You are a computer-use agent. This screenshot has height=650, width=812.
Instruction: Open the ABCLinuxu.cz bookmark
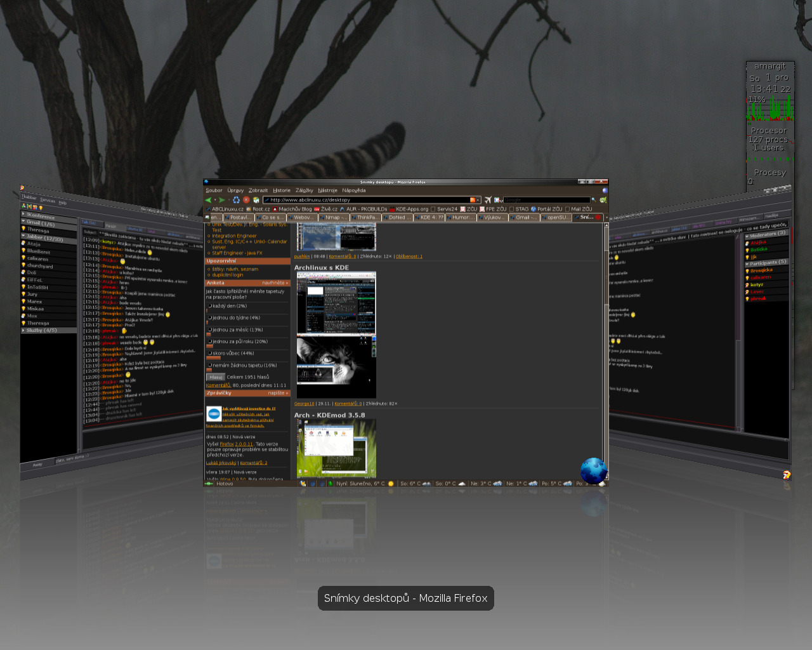point(225,209)
